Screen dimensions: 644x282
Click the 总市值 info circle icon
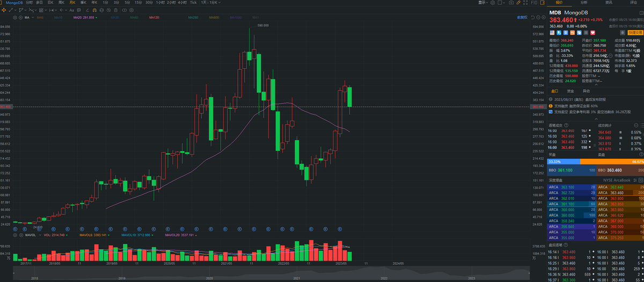point(610,55)
